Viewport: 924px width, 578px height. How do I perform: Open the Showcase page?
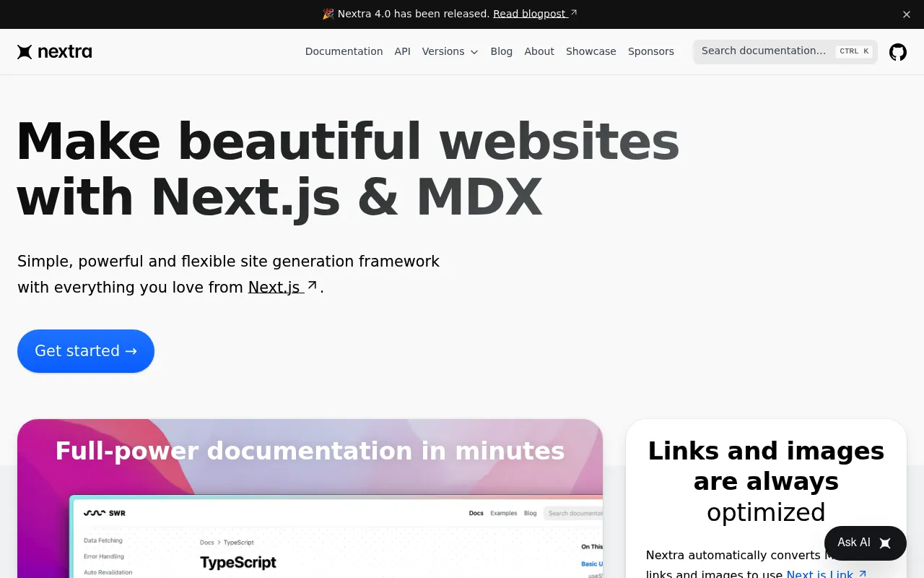click(591, 51)
